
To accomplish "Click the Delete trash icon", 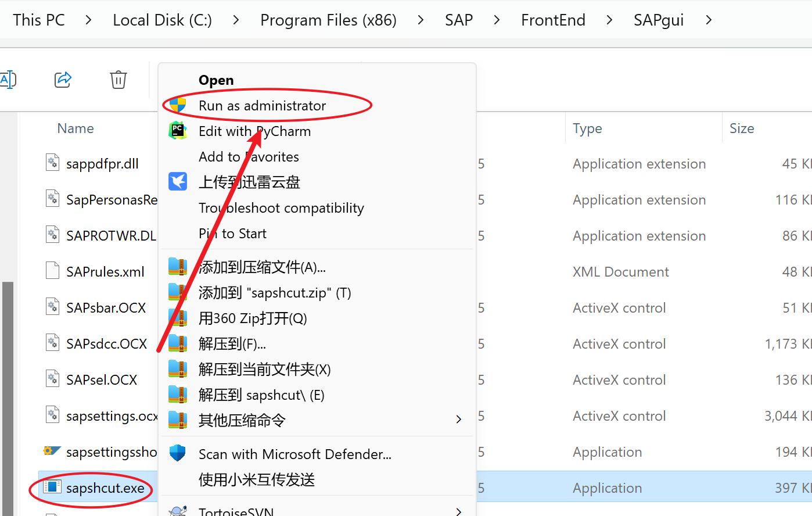I will (118, 79).
